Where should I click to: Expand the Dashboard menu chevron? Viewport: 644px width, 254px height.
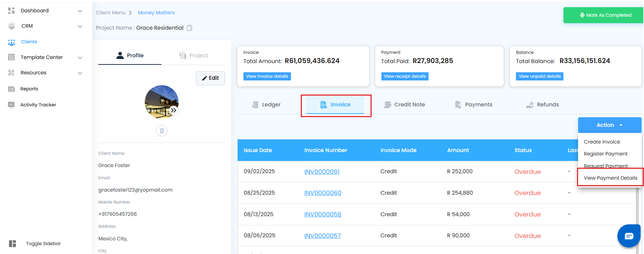click(80, 11)
